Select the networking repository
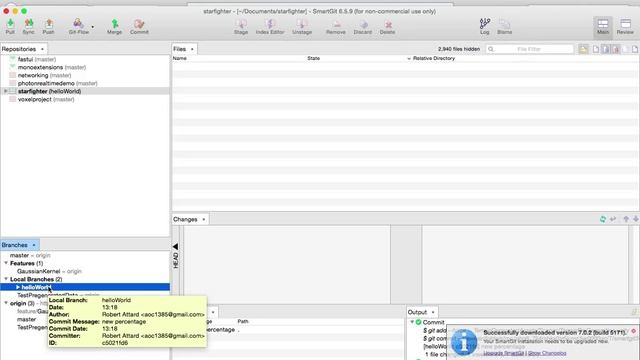The height and width of the screenshot is (360, 640). tap(44, 76)
